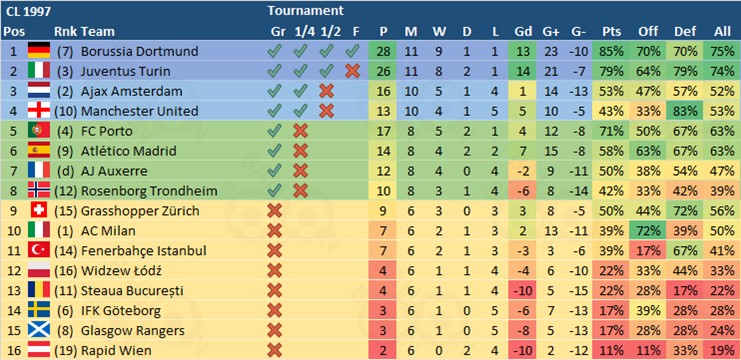Select the Turkish flag next to Fenerbahçe
This screenshot has width=741, height=360.
coord(39,250)
